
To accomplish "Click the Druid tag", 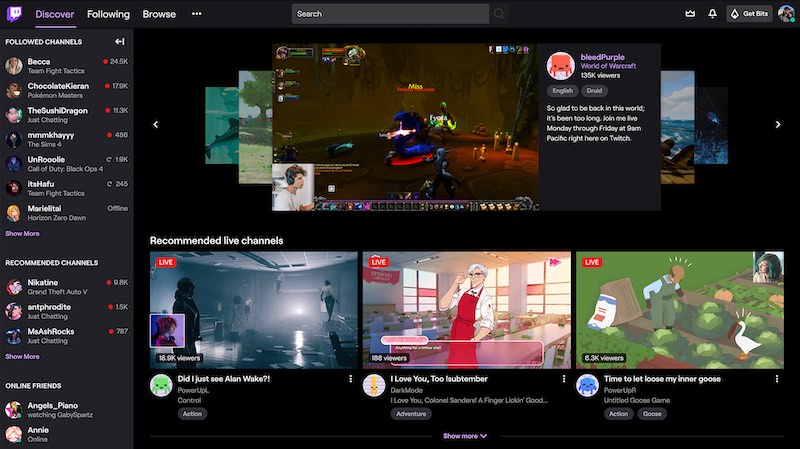I will (x=594, y=91).
